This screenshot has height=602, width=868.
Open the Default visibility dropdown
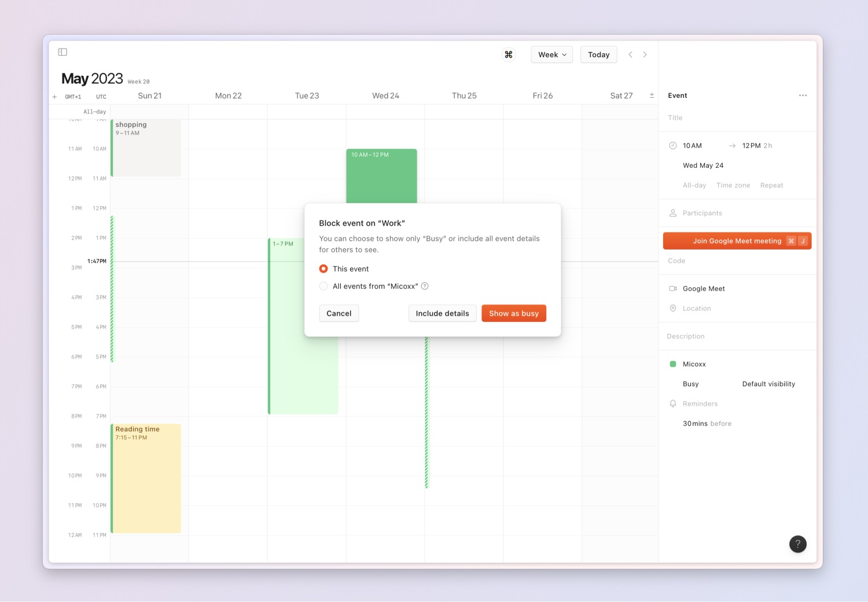(x=768, y=384)
